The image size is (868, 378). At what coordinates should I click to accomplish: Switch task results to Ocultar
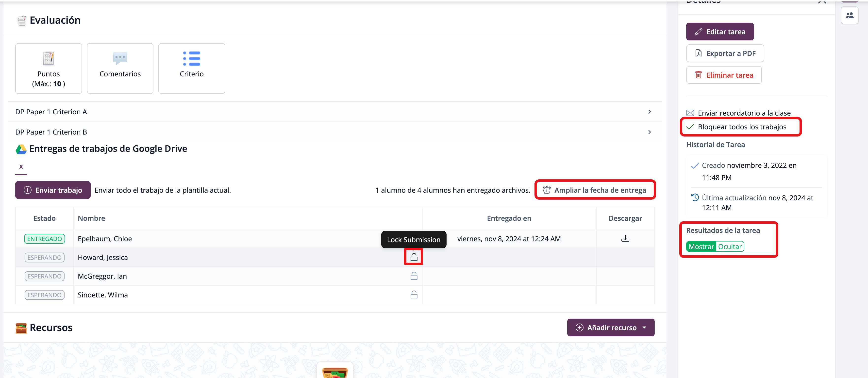pos(730,246)
